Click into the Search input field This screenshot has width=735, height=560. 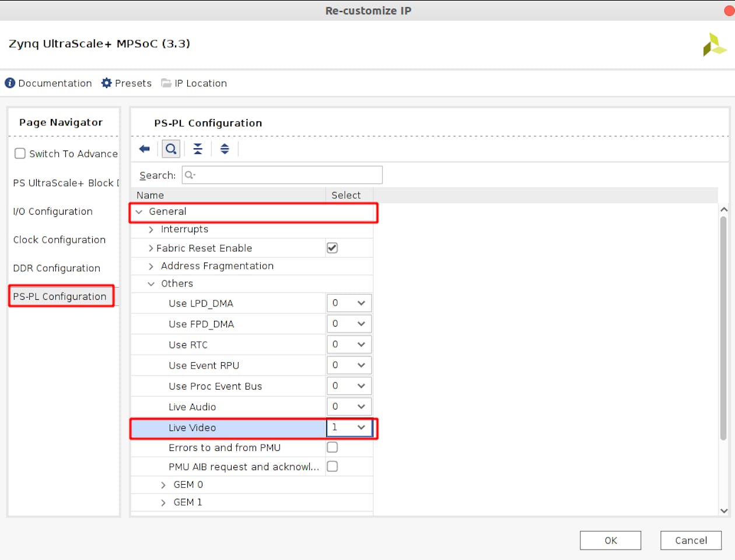coord(282,175)
